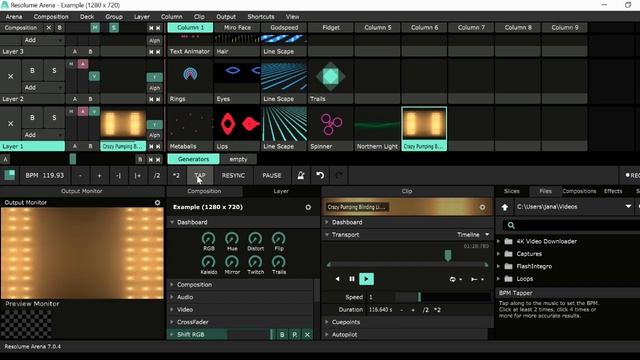Toggle the Composition M button

[x=95, y=28]
